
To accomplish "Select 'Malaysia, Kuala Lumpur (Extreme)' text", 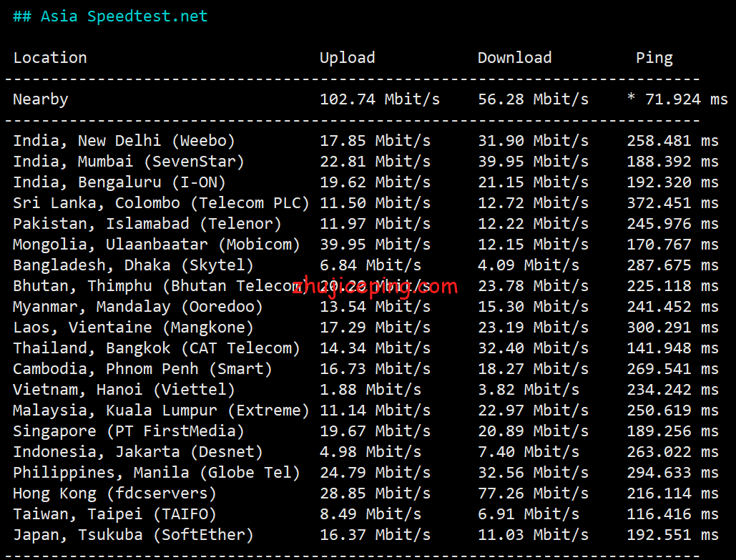I will (x=161, y=411).
